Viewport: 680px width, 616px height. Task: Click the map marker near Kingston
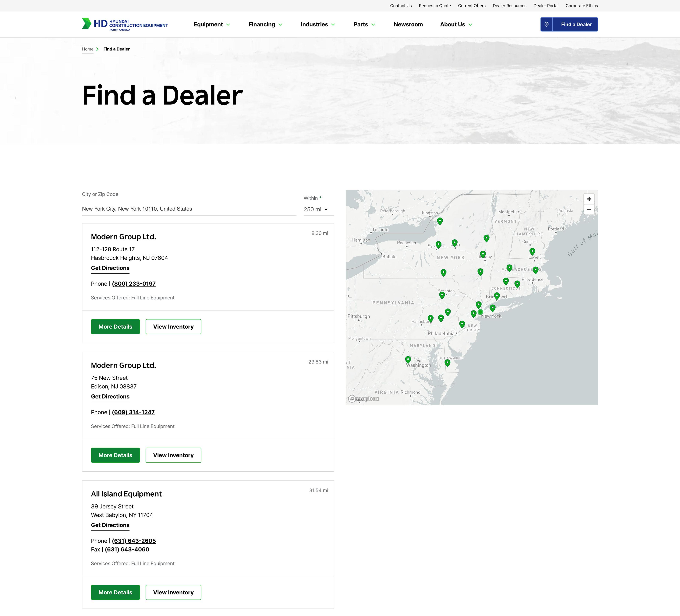pyautogui.click(x=440, y=221)
